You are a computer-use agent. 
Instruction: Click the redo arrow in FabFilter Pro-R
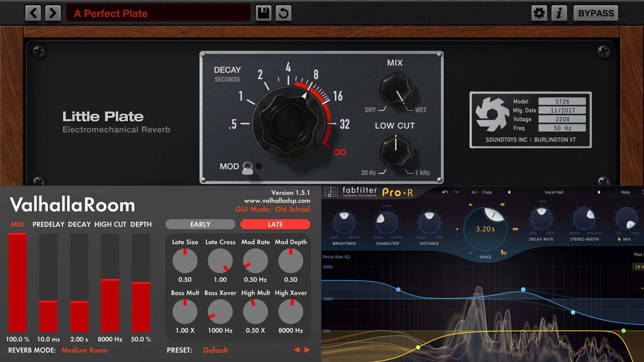tap(455, 192)
